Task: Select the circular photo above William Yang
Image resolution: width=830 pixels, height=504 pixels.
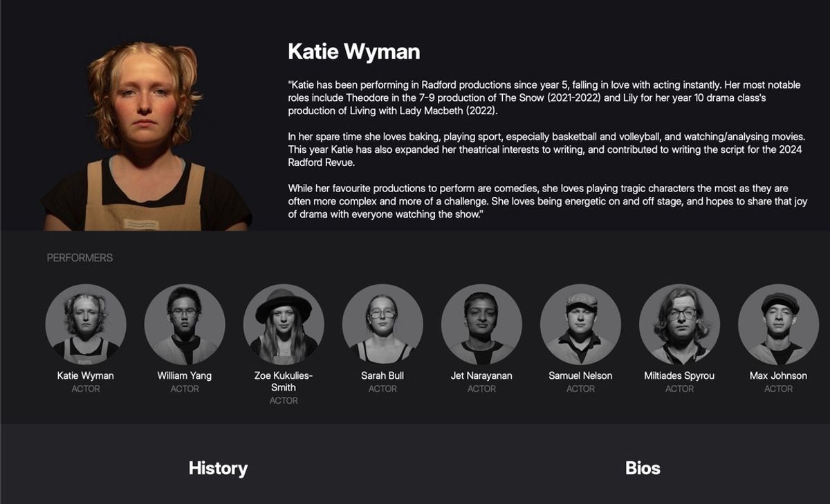Action: 185,324
